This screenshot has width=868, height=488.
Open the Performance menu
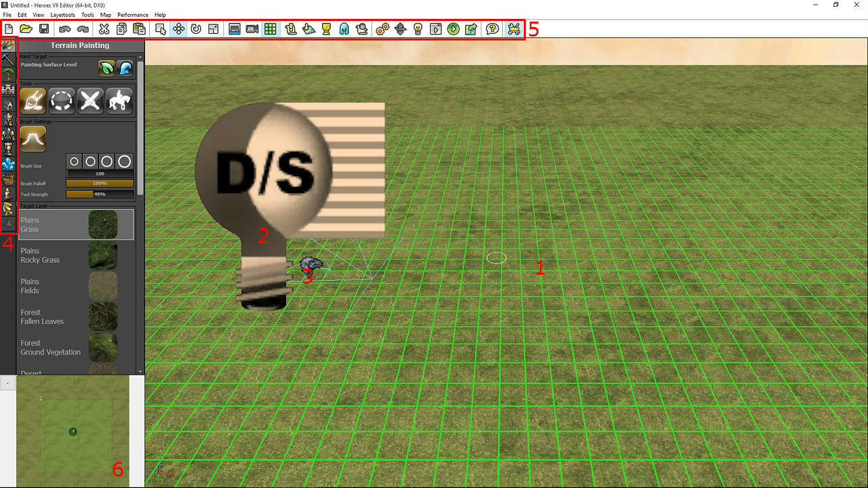(133, 14)
